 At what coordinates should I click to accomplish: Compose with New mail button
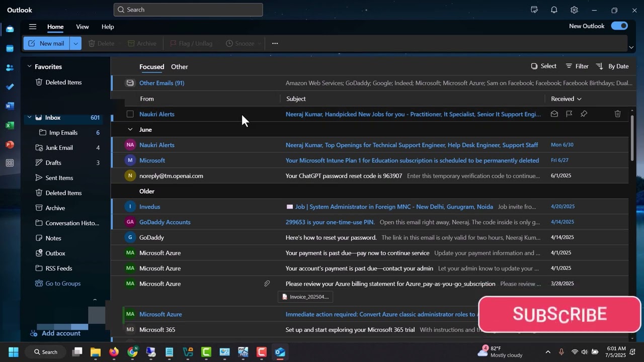[46, 43]
